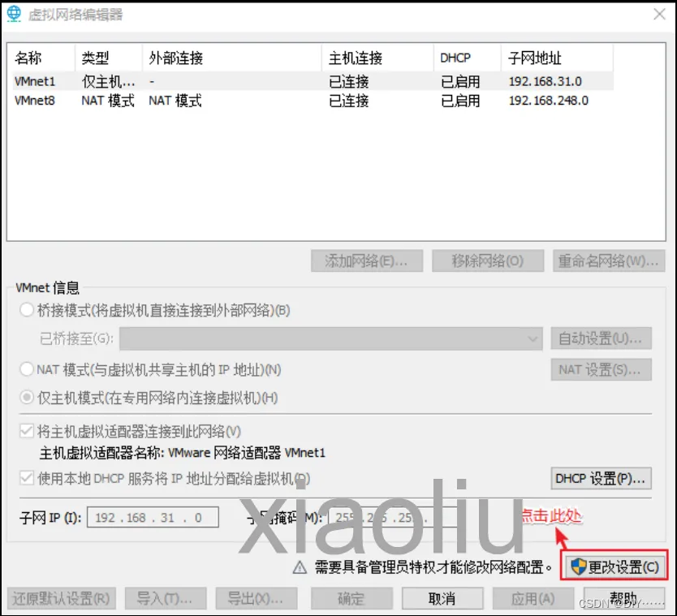Confirm with the 确定 button
677x616 pixels.
click(351, 598)
